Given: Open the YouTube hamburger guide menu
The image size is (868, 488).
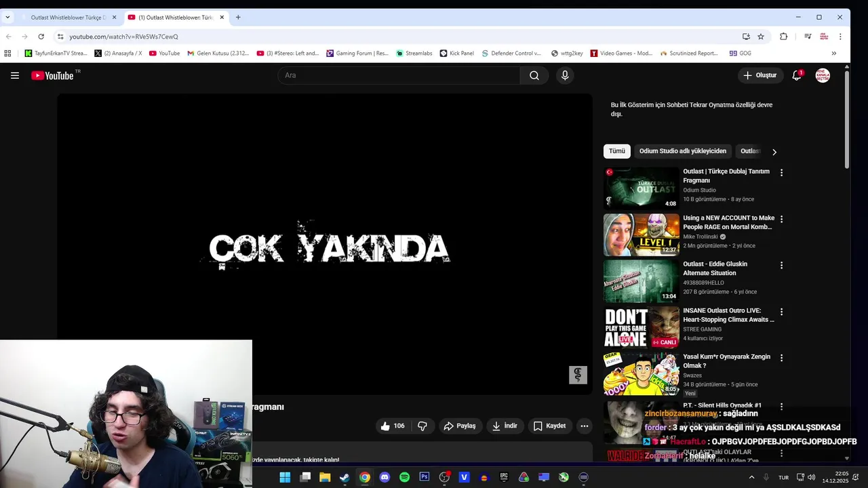Looking at the screenshot, I should (x=15, y=75).
